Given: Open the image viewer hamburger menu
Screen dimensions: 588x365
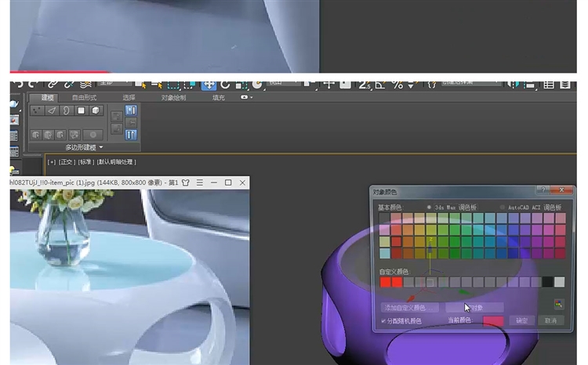Looking at the screenshot, I should [200, 182].
